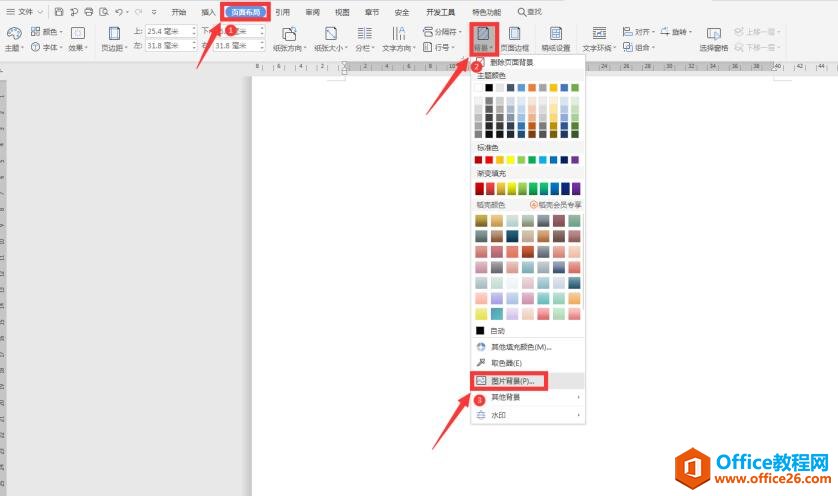The image size is (838, 496).
Task: Click the 稿纸设置 (Manuscript Paper) icon
Action: 556,38
